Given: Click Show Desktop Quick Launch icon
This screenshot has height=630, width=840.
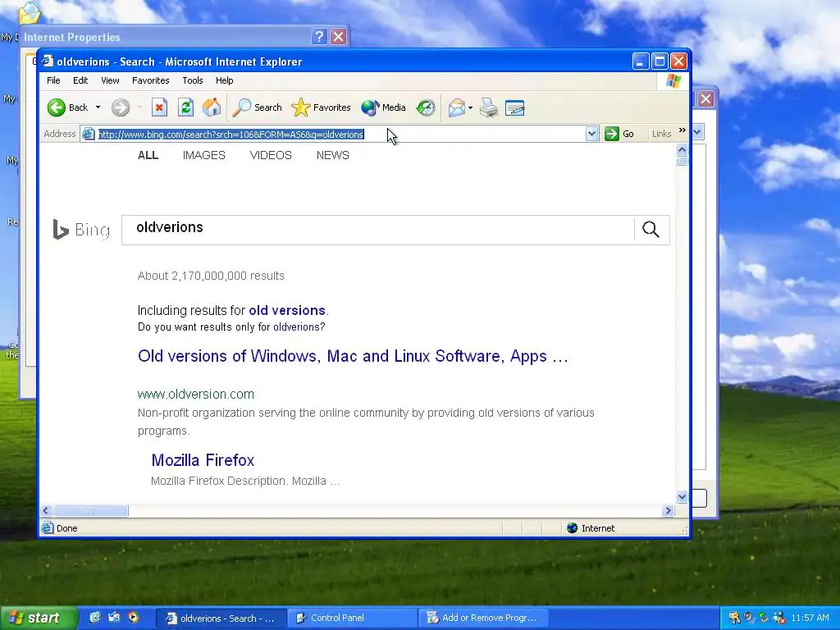Looking at the screenshot, I should (114, 618).
